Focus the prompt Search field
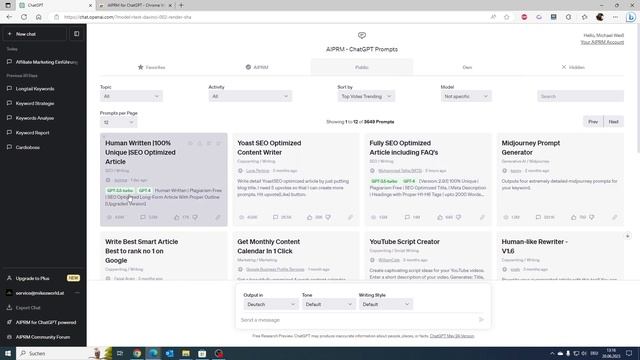 (x=580, y=96)
